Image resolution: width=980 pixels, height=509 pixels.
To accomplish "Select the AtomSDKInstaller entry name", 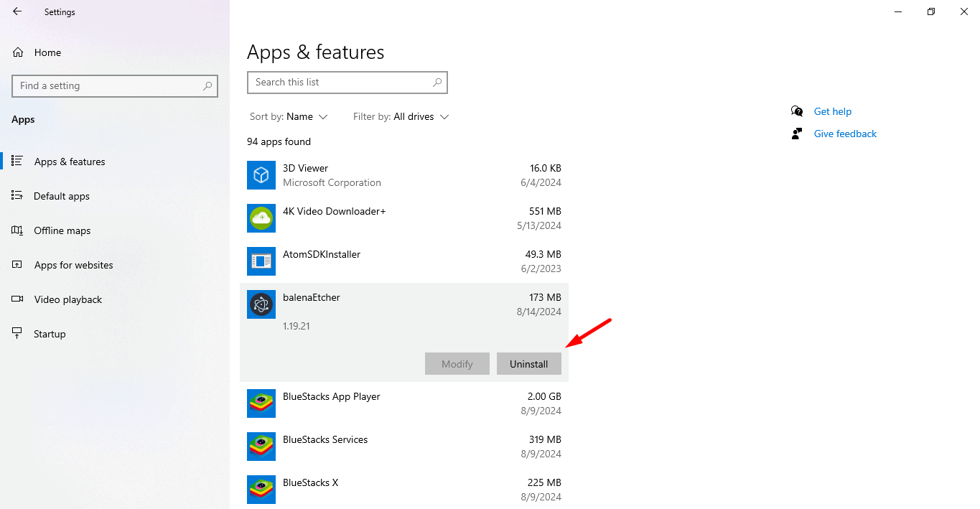I will [x=322, y=254].
